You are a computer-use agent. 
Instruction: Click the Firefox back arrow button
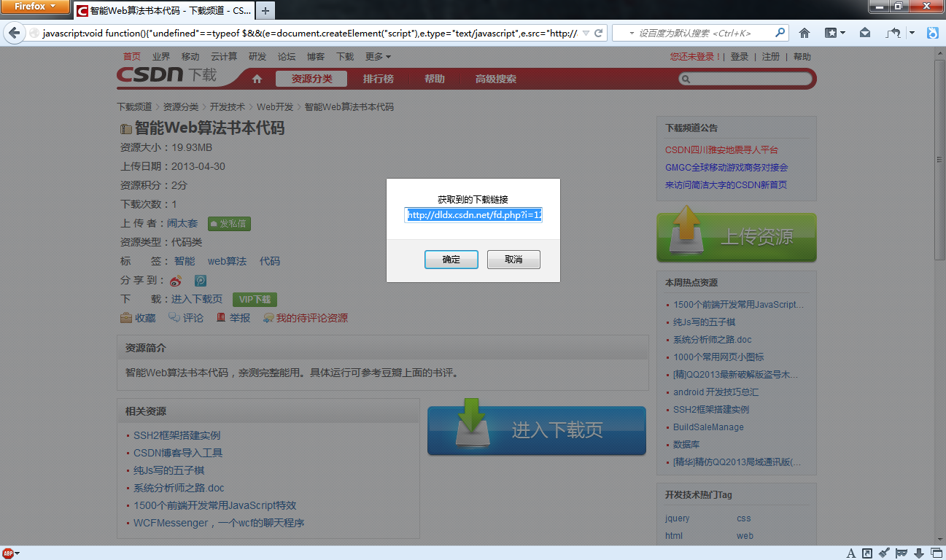pyautogui.click(x=14, y=34)
